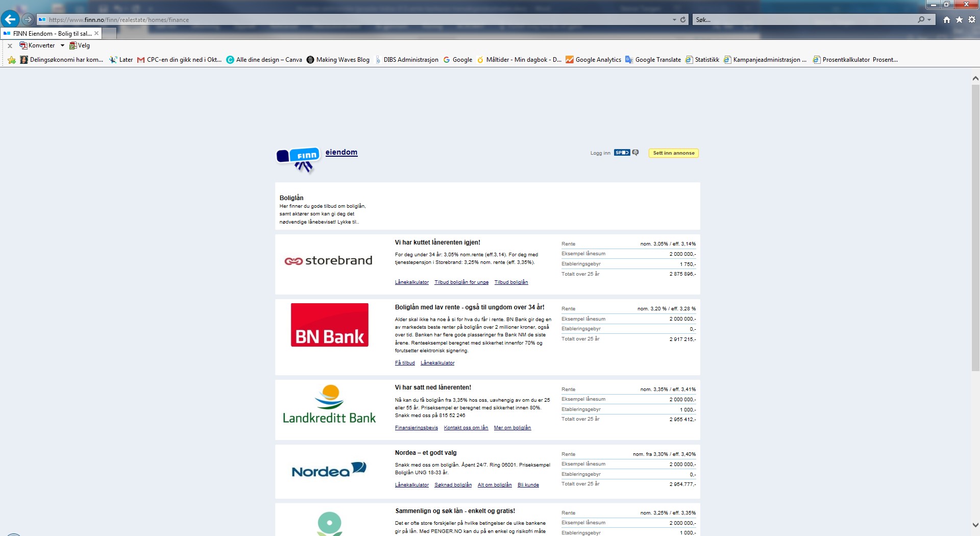The image size is (980, 536).
Task: Open the Alt om boliglån link
Action: coord(495,485)
